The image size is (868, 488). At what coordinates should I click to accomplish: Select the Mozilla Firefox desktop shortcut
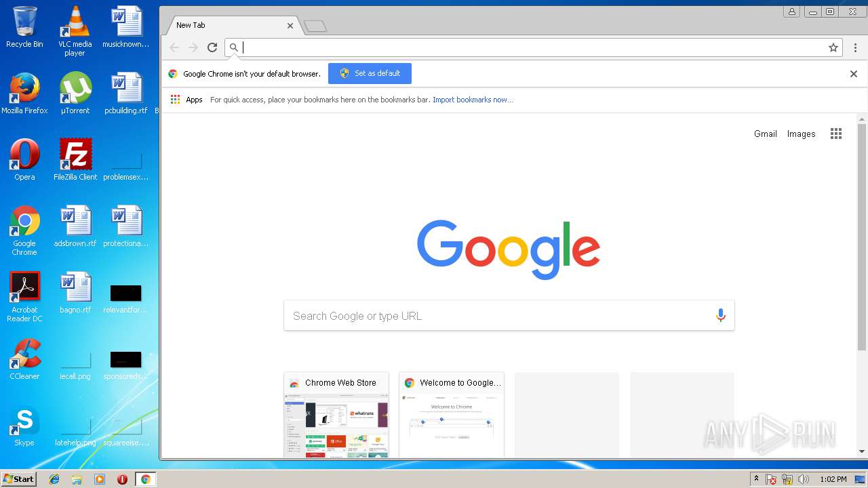coord(24,94)
